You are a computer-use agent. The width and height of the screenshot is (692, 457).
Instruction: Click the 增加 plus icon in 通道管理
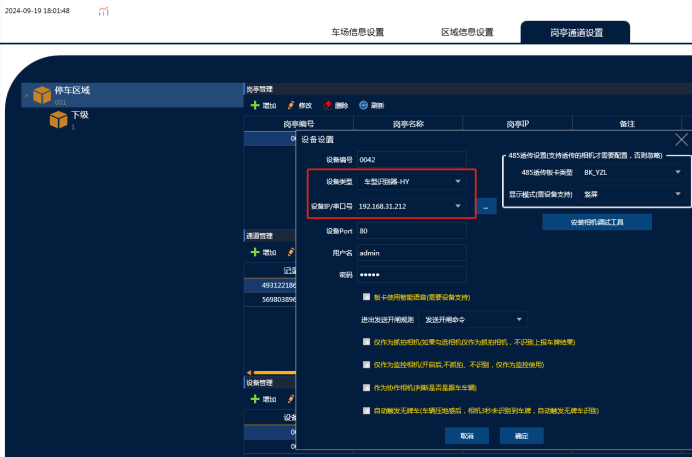click(x=255, y=252)
